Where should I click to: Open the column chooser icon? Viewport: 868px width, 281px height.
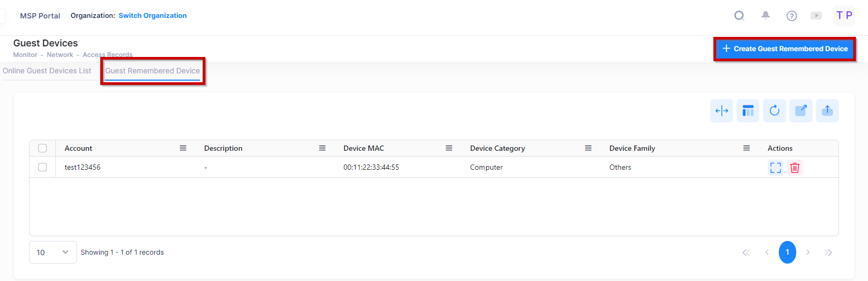(748, 111)
